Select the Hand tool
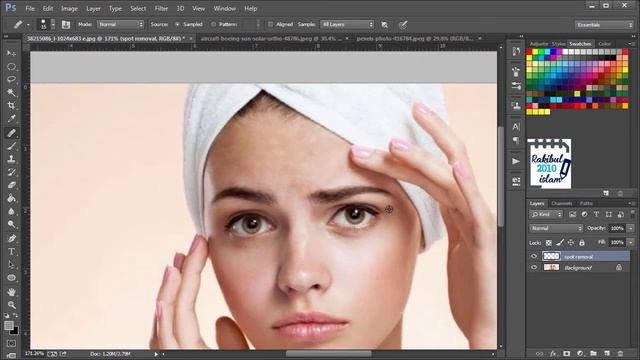Screen dimensions: 640x360 point(11,291)
